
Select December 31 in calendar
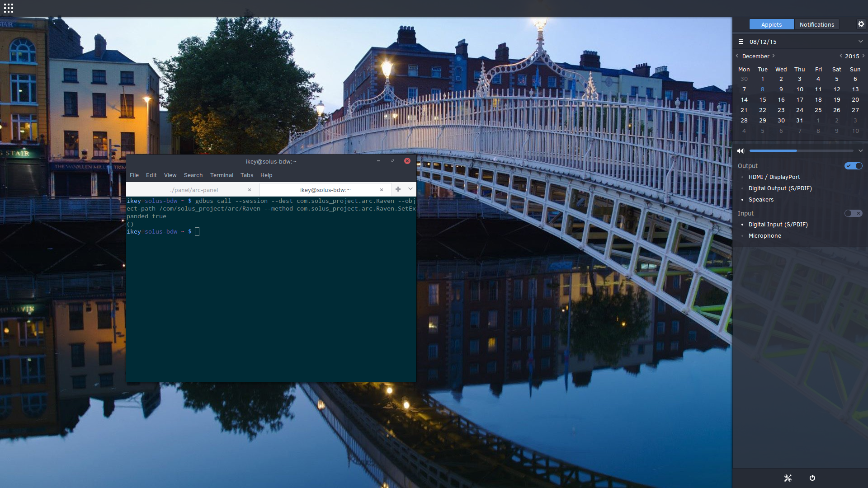800,121
